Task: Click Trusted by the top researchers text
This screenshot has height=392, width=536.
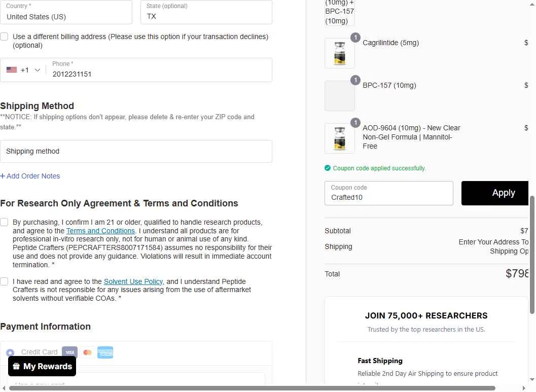Action: tap(426, 330)
